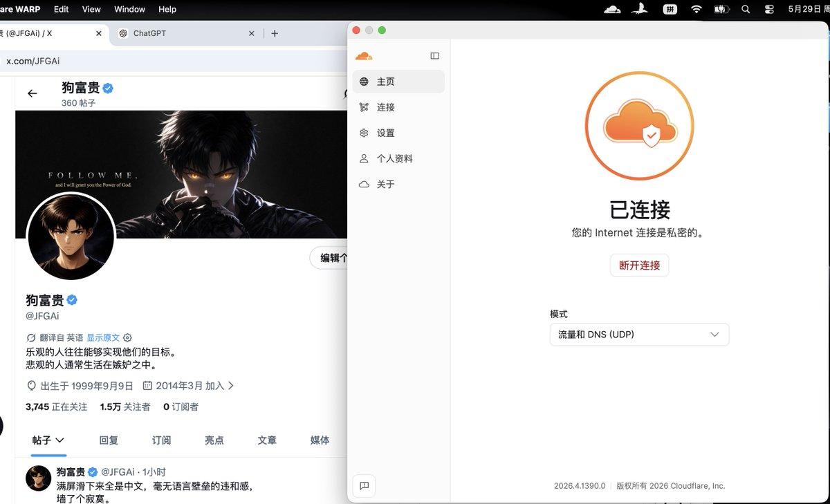The width and height of the screenshot is (830, 504).
Task: Click the edit profile button on X
Action: click(329, 258)
